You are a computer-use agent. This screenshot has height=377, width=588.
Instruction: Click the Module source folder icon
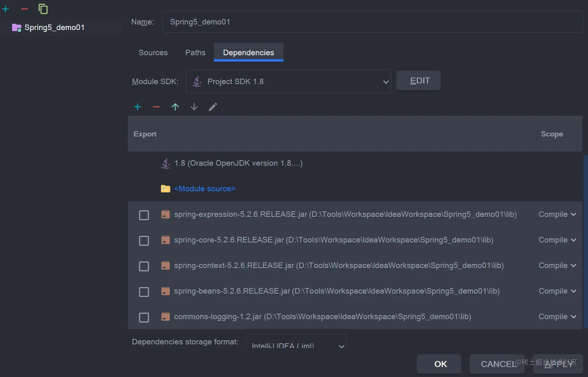click(x=166, y=189)
